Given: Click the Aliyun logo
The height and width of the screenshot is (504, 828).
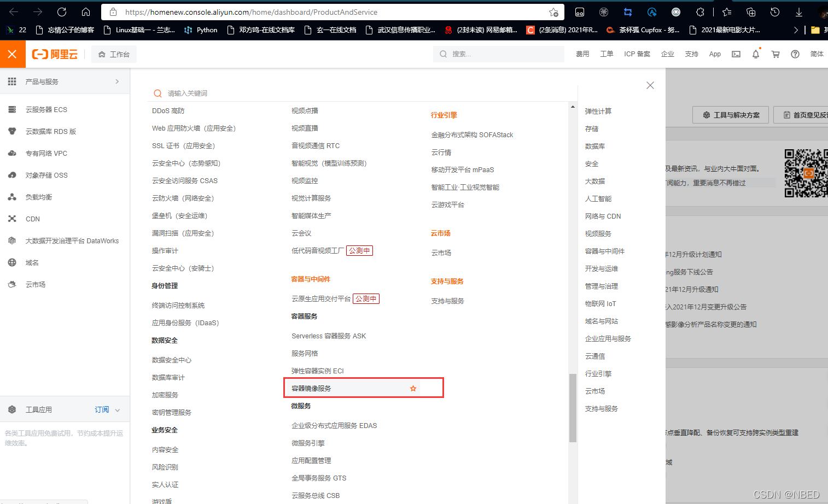Looking at the screenshot, I should [55, 54].
